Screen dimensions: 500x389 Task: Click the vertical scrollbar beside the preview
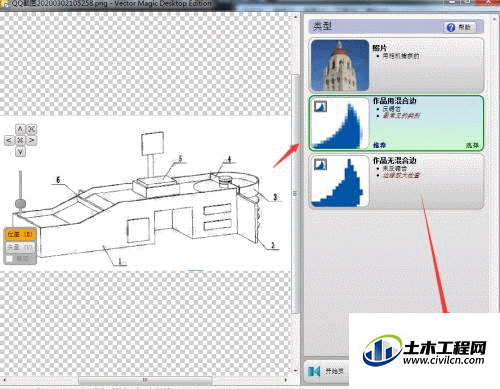[295, 193]
